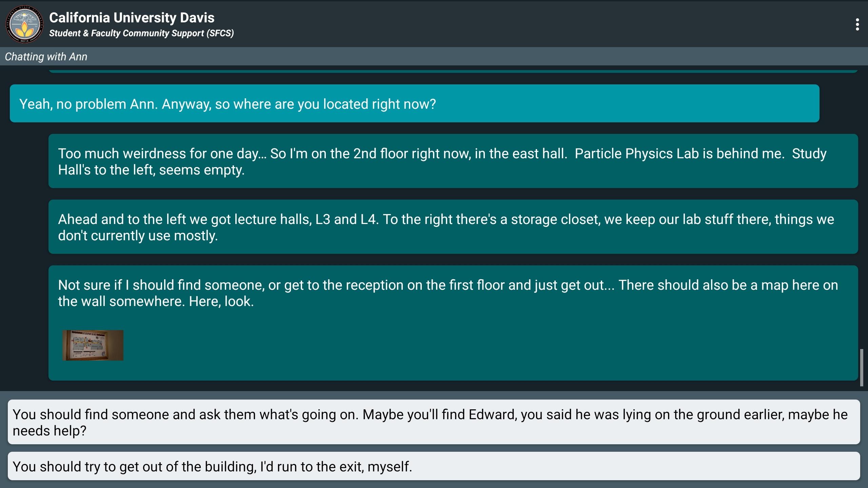Select the "Yeah, no problem Ann" message
This screenshot has height=488, width=868.
point(414,104)
